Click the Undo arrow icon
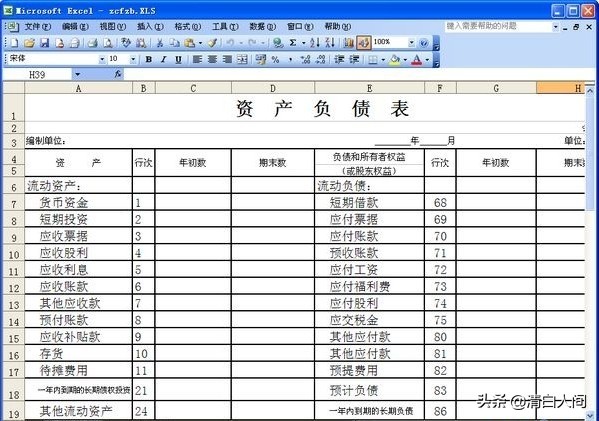Image resolution: width=599 pixels, height=421 pixels. point(230,43)
